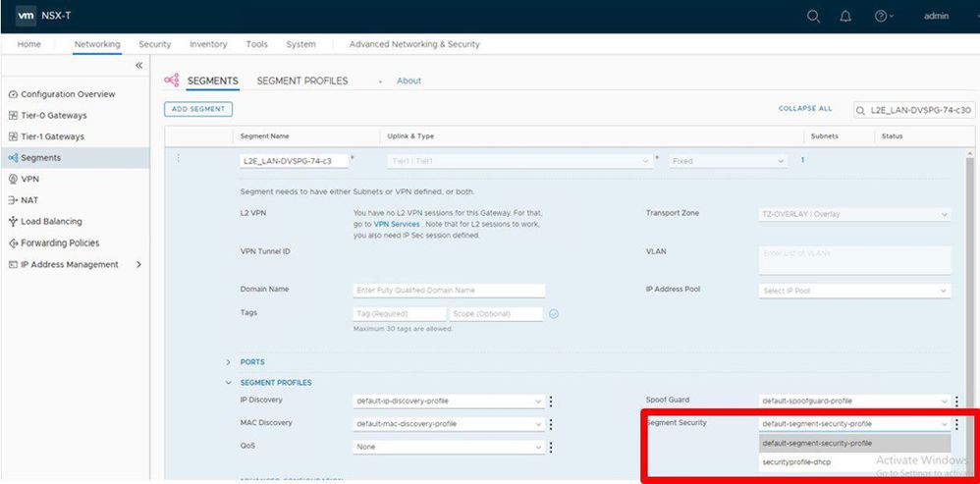
Task: Expand the PORTS section
Action: 228,362
